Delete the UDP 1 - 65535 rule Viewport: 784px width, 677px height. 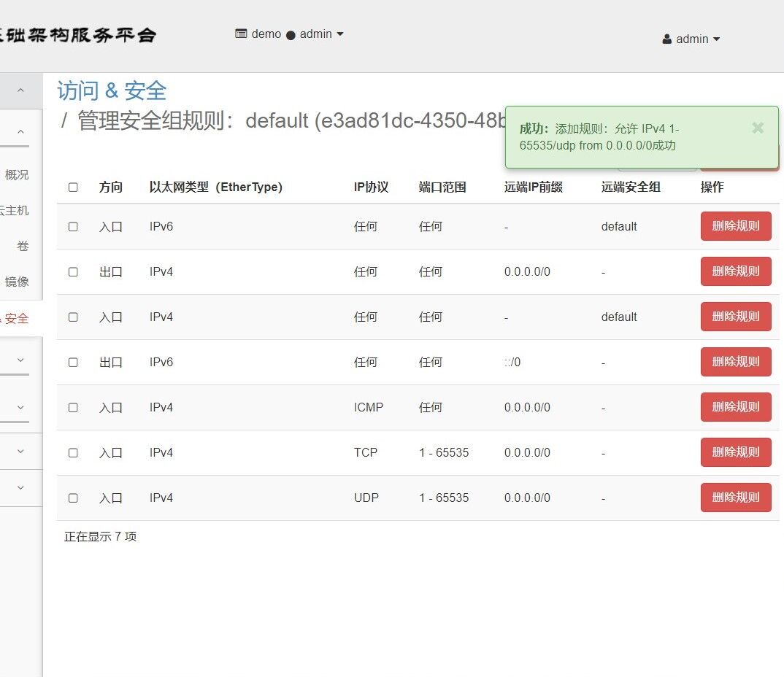tap(736, 498)
